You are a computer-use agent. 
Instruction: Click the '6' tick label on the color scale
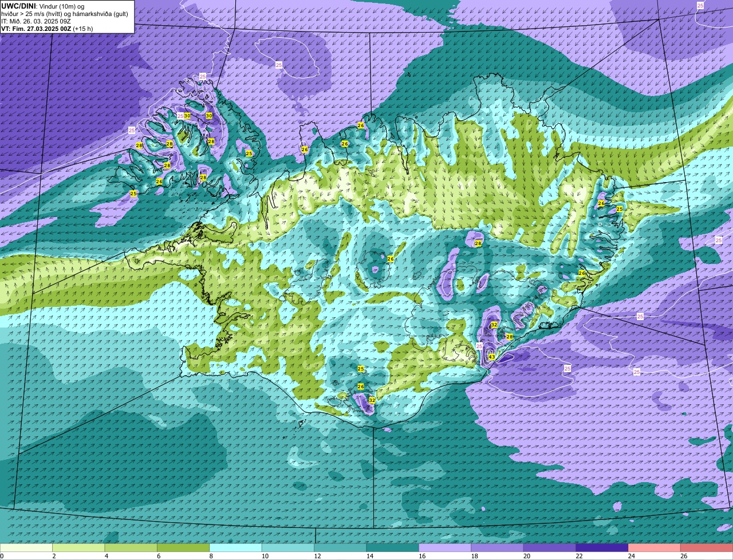158,556
